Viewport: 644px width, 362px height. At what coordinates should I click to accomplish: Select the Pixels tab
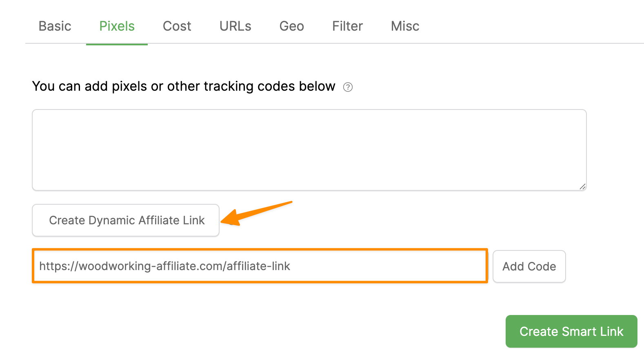pyautogui.click(x=117, y=26)
